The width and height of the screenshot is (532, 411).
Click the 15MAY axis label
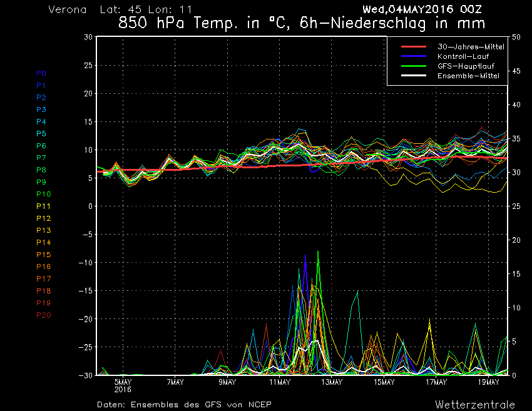tap(384, 382)
